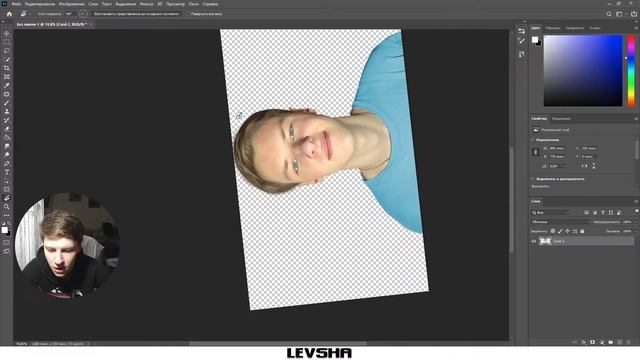Open the Изображение menu
The width and height of the screenshot is (640, 360).
71,4
